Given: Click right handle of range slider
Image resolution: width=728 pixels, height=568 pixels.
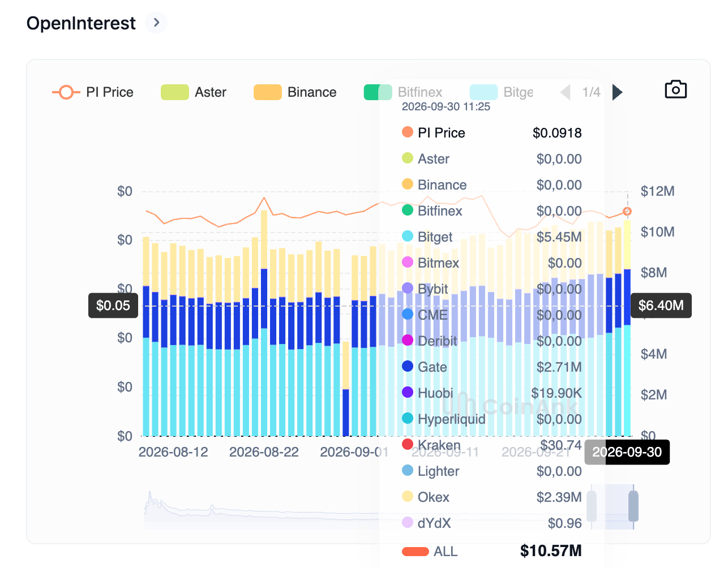Looking at the screenshot, I should click(633, 506).
